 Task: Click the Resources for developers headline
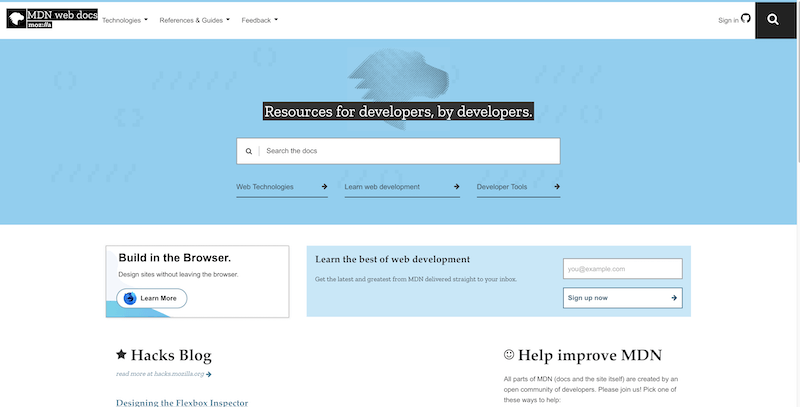pos(398,111)
